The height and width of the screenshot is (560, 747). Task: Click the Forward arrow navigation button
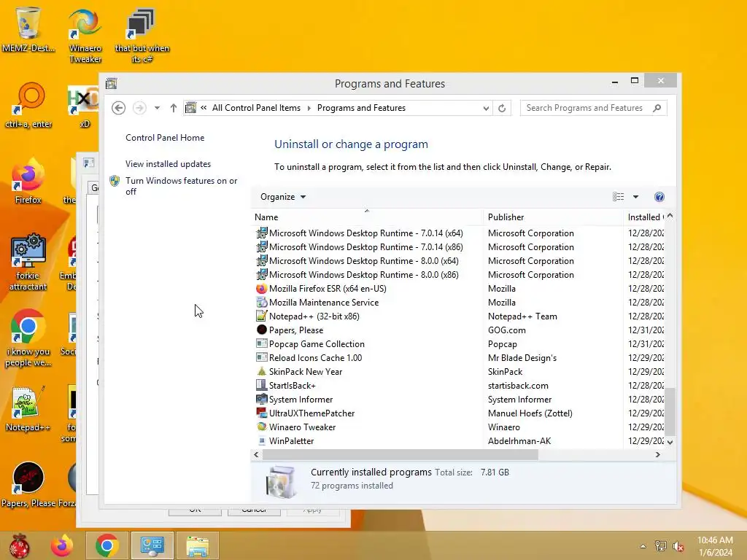[x=139, y=108]
